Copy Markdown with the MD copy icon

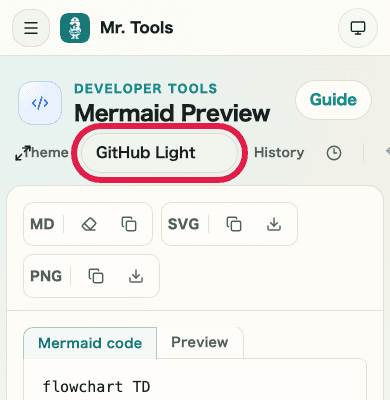tap(129, 224)
